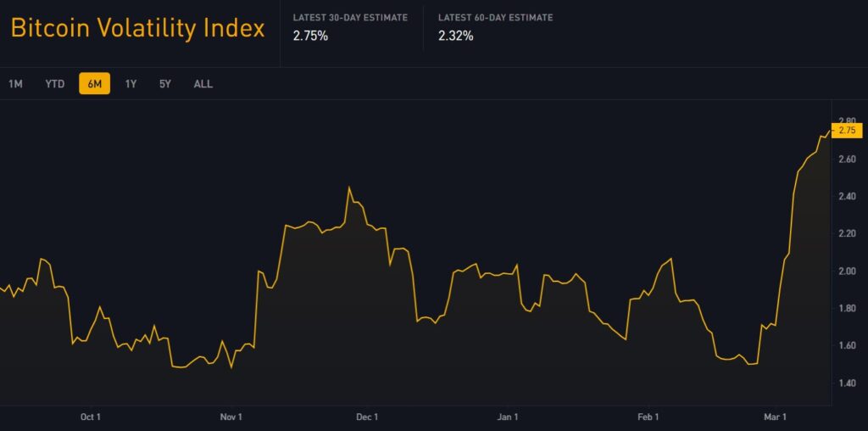Image resolution: width=868 pixels, height=431 pixels.
Task: Choose the 1Y time range
Action: (131, 84)
